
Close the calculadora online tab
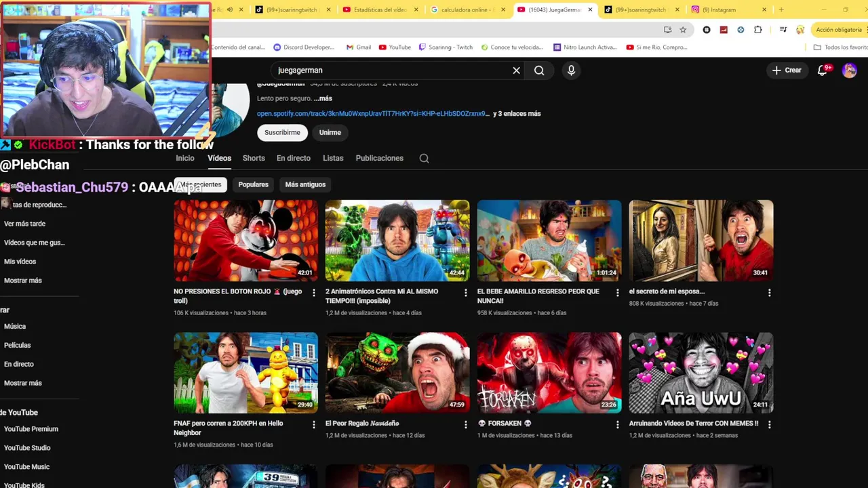click(502, 9)
